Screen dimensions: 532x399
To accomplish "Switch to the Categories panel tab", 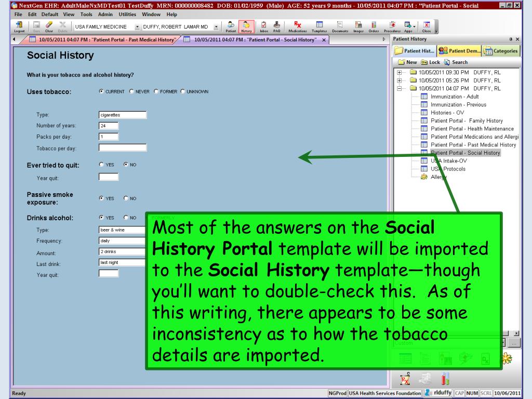I will click(x=501, y=51).
